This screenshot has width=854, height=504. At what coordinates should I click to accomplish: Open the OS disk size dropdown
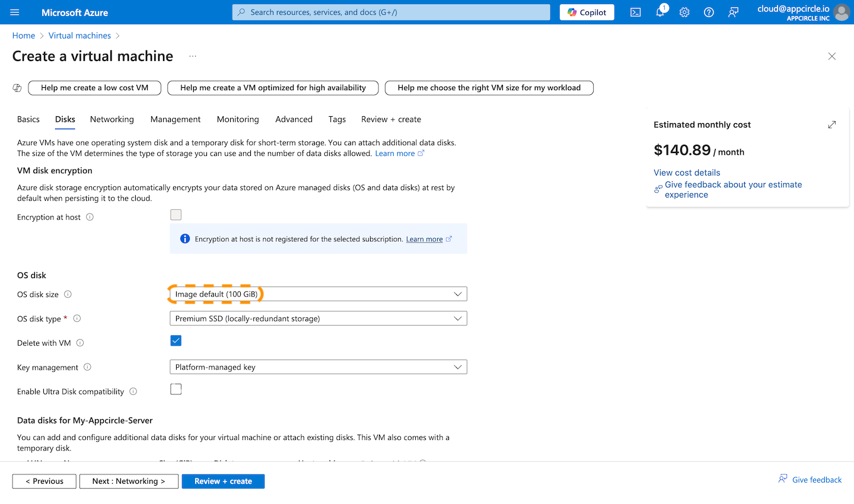(318, 294)
